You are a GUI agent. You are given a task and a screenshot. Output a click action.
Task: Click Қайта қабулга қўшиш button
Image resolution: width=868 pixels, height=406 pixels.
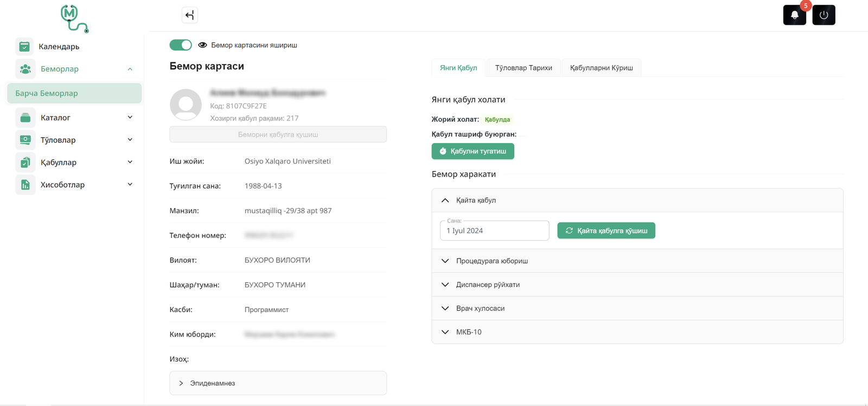point(606,231)
